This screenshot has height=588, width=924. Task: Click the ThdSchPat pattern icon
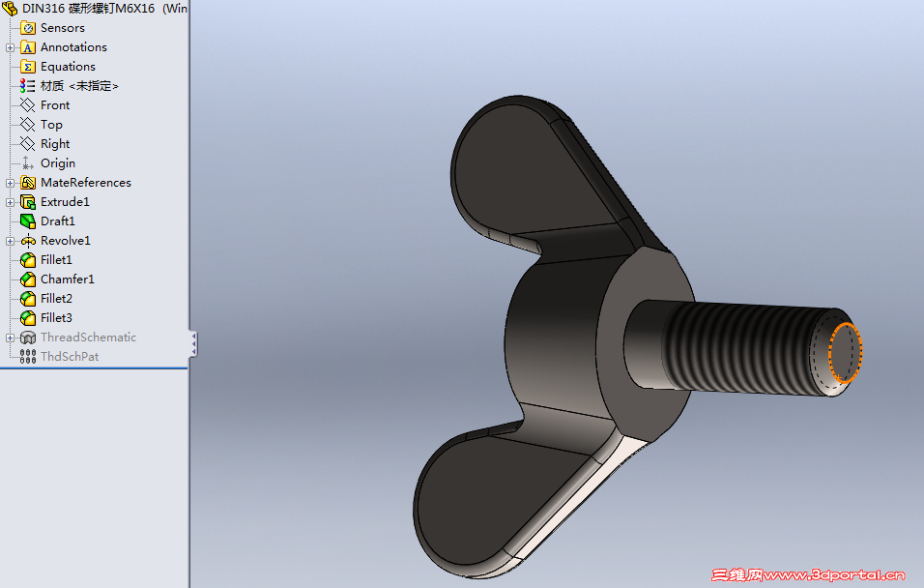click(x=28, y=357)
